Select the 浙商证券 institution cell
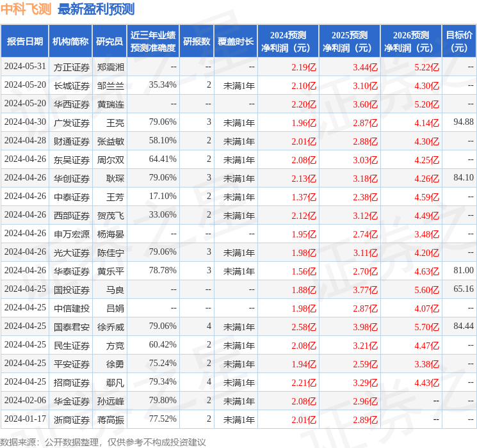 (72, 420)
